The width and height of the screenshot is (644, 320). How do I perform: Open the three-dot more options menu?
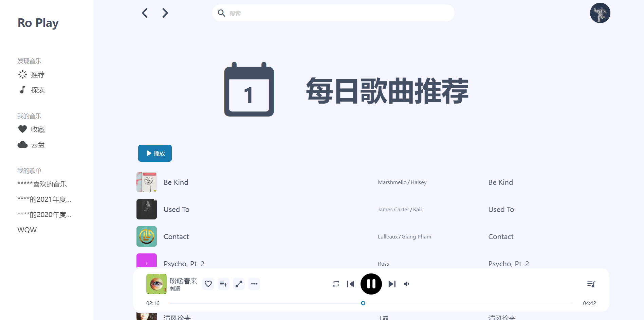pos(254,284)
